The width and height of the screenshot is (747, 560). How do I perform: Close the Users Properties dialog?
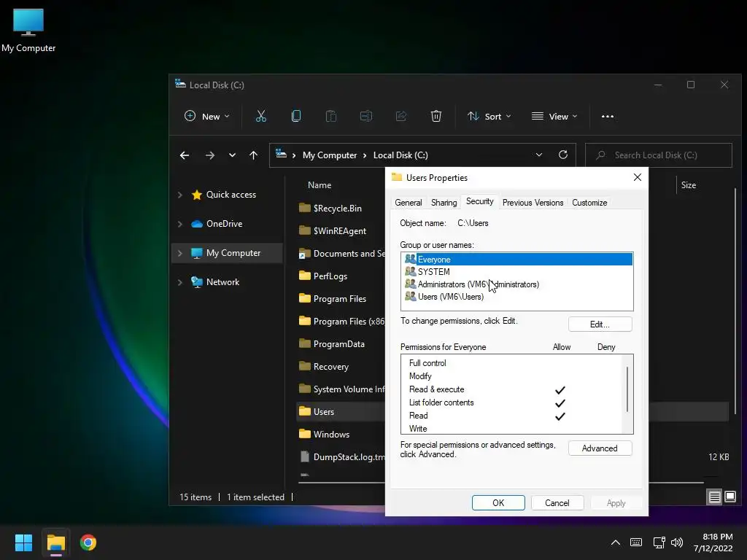pyautogui.click(x=638, y=178)
